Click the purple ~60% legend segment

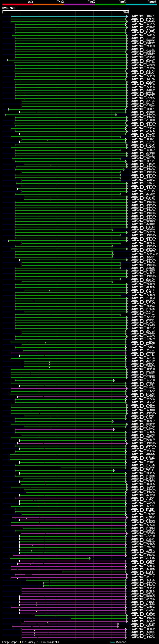pos(79,4)
